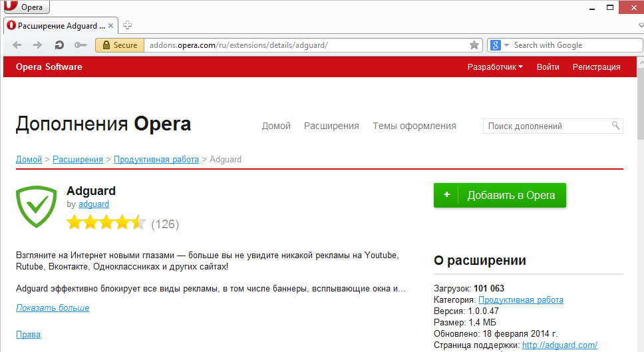Viewport: 644px width, 352px height.
Task: Open the Opera main menu button
Action: [x=27, y=7]
